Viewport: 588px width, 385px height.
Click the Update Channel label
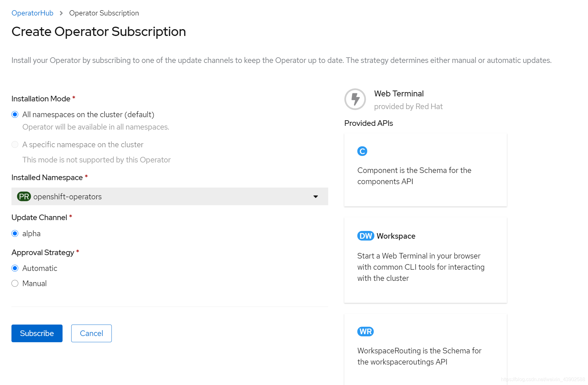point(39,217)
